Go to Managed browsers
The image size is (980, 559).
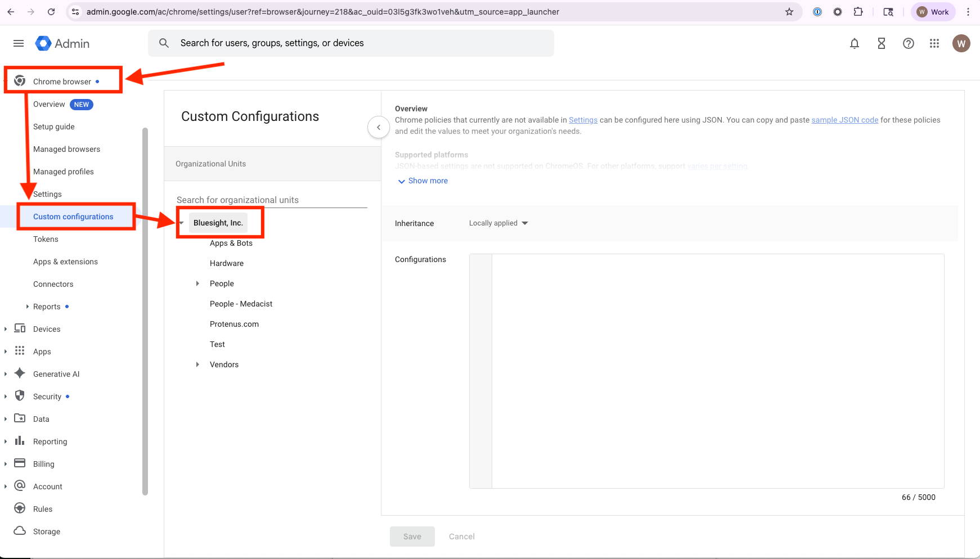pos(66,149)
